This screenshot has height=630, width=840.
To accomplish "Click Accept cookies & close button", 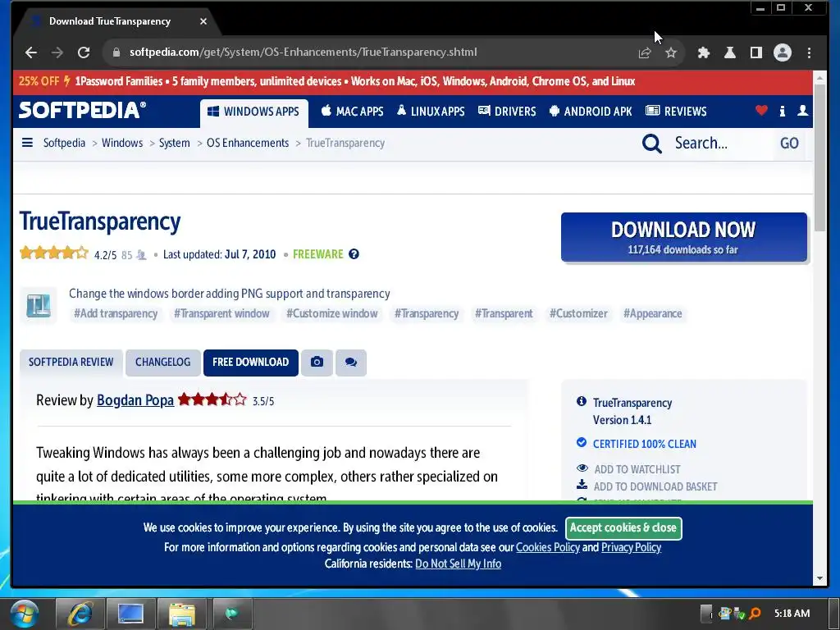I will (x=623, y=528).
